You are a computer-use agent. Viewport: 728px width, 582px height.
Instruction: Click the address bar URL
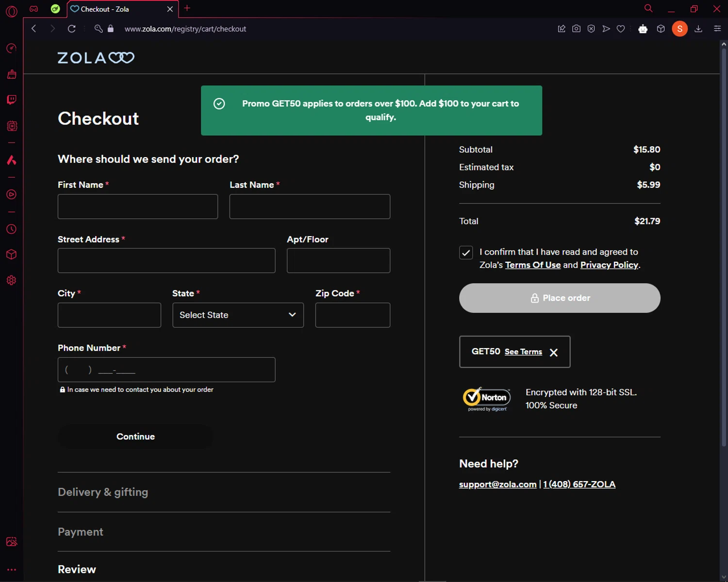click(x=185, y=29)
